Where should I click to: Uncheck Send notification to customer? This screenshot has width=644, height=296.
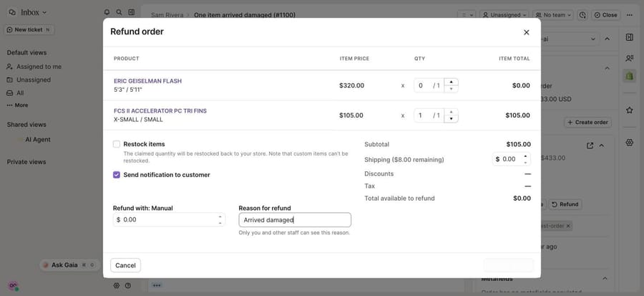tap(117, 175)
